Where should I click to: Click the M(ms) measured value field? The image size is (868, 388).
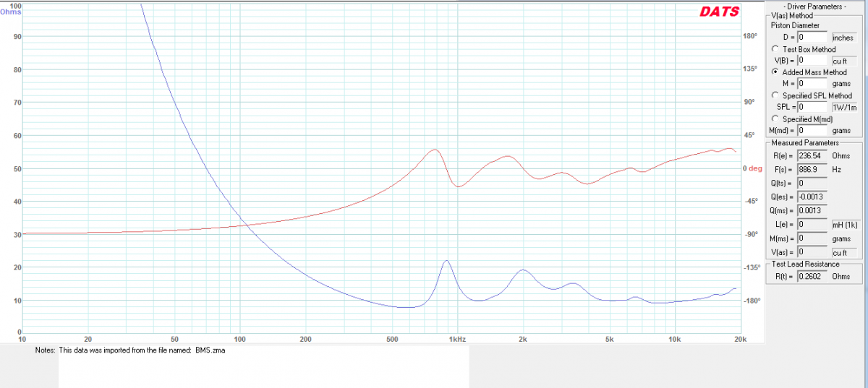(812, 238)
